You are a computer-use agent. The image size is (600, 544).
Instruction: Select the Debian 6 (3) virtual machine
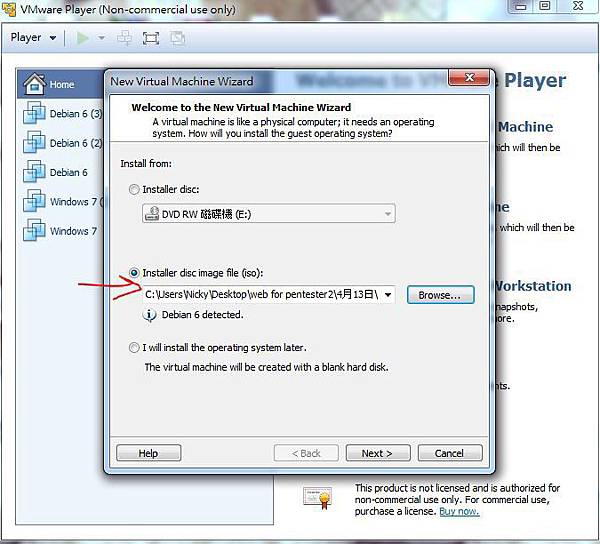pyautogui.click(x=63, y=114)
